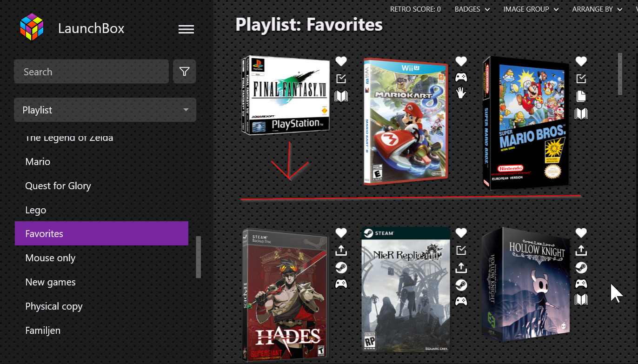The image size is (638, 364).
Task: Open the hamburger menu beside LaunchBox
Action: click(186, 29)
